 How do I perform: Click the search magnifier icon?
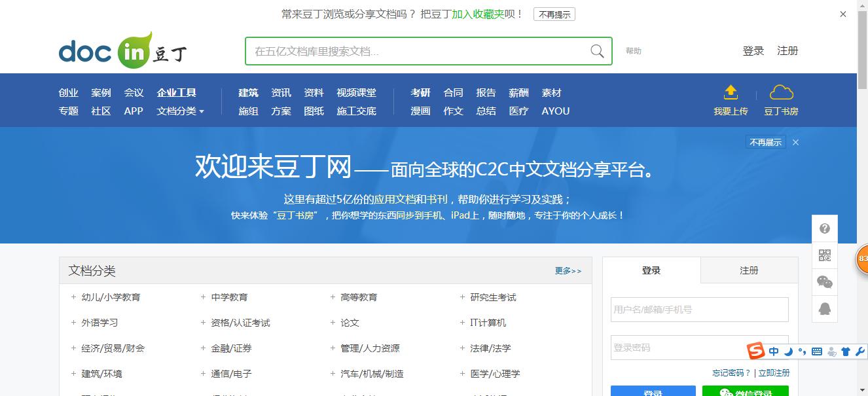(x=596, y=50)
